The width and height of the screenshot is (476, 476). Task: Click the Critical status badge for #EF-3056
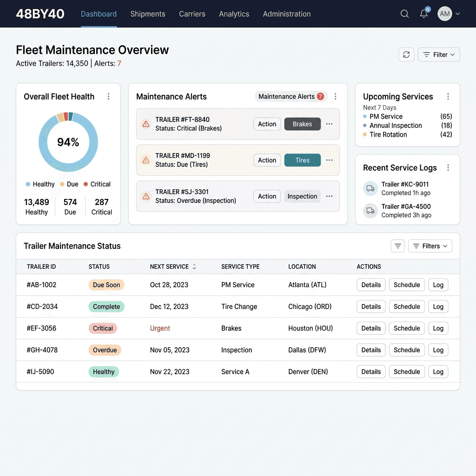pyautogui.click(x=103, y=328)
